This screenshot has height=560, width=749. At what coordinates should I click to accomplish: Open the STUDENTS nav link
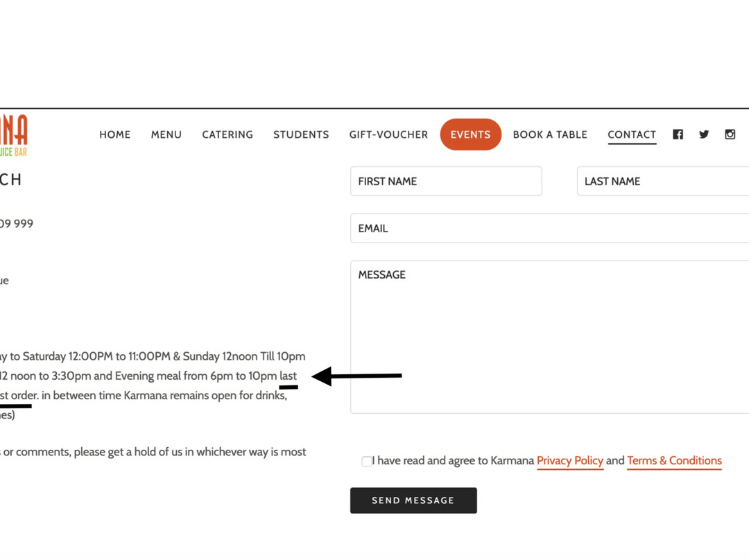click(x=301, y=134)
